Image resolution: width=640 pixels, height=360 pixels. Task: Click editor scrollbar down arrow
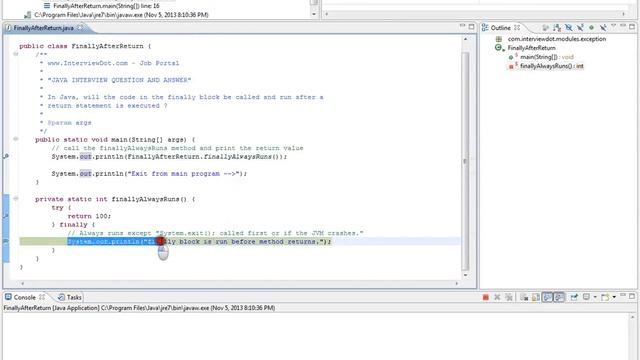[465, 275]
